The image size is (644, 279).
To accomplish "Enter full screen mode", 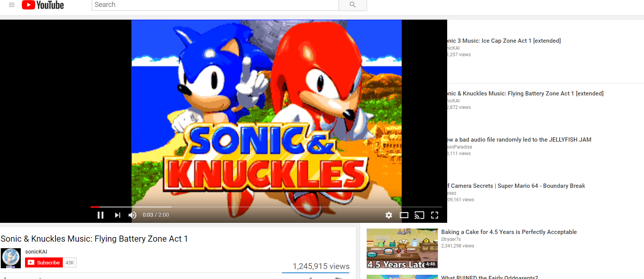I will [x=434, y=215].
